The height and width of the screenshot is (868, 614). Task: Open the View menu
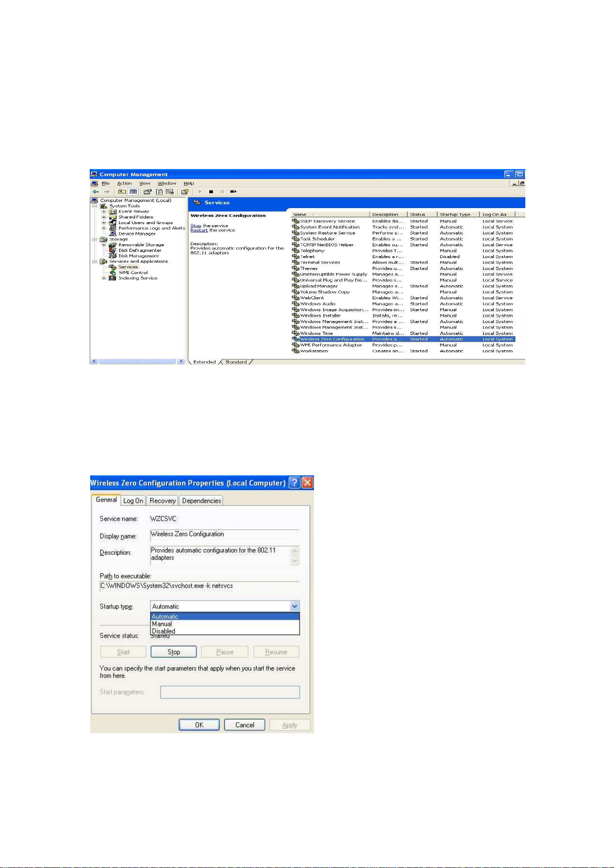point(145,183)
